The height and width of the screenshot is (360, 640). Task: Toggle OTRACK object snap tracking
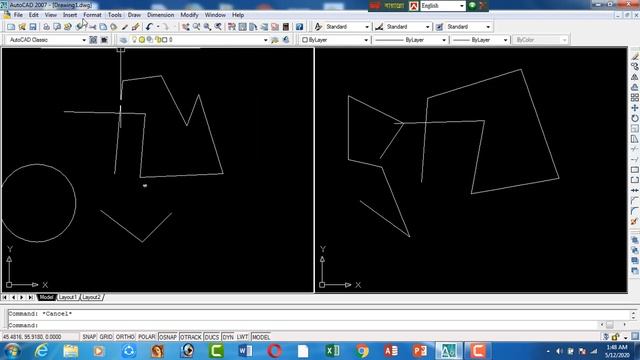tap(191, 337)
